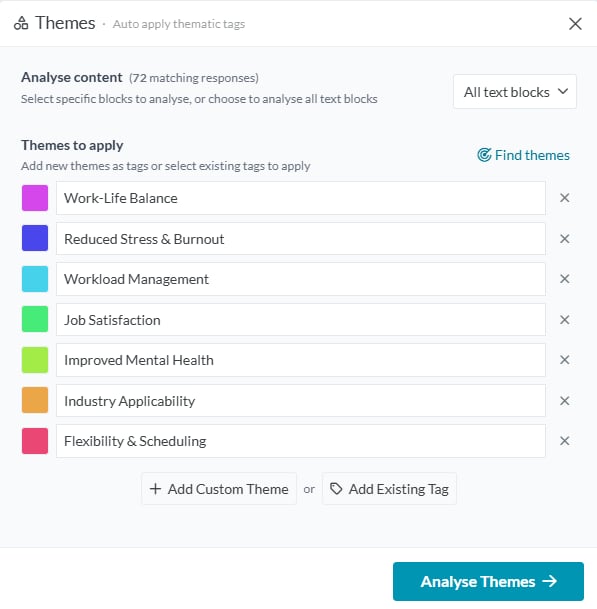Image resolution: width=597 pixels, height=609 pixels.
Task: Click the Themes shapes icon in header
Action: (x=21, y=23)
